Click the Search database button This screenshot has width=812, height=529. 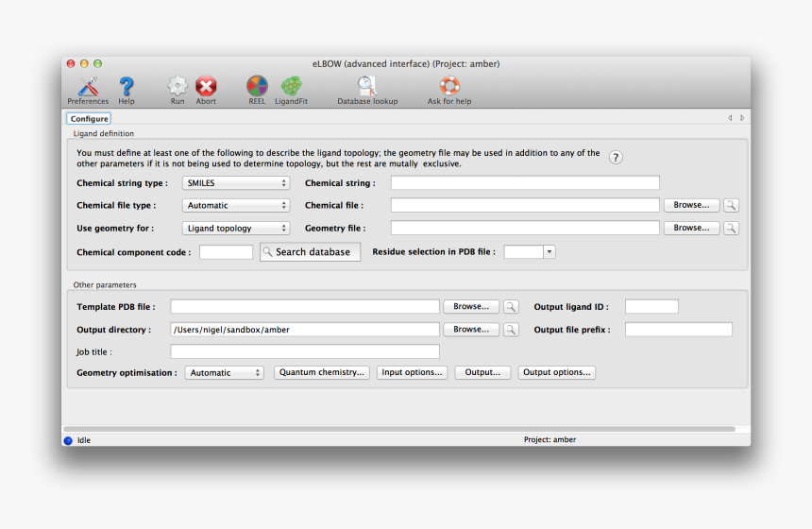point(311,252)
